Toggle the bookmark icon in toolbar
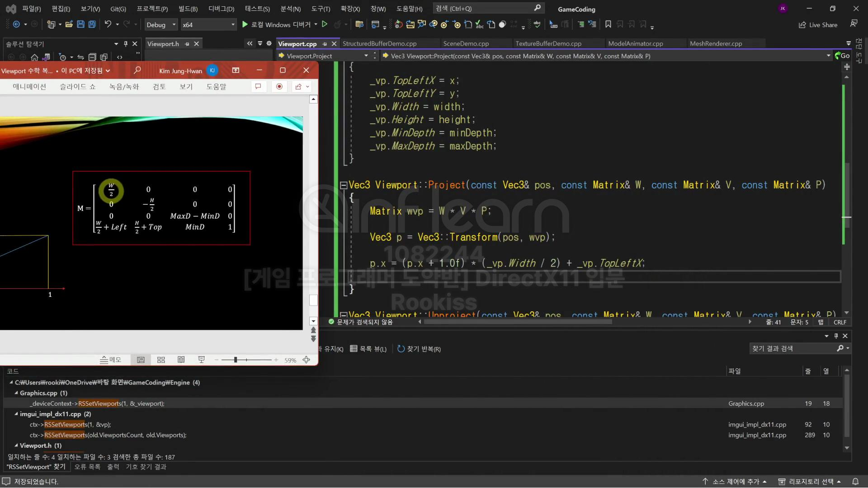Screen dimensions: 868x488 pyautogui.click(x=608, y=24)
